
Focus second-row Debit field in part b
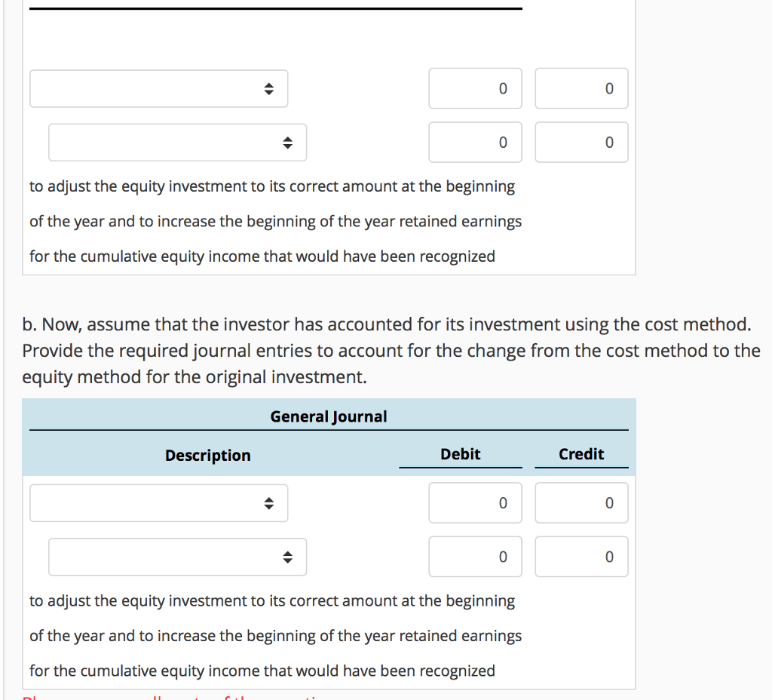coord(475,557)
